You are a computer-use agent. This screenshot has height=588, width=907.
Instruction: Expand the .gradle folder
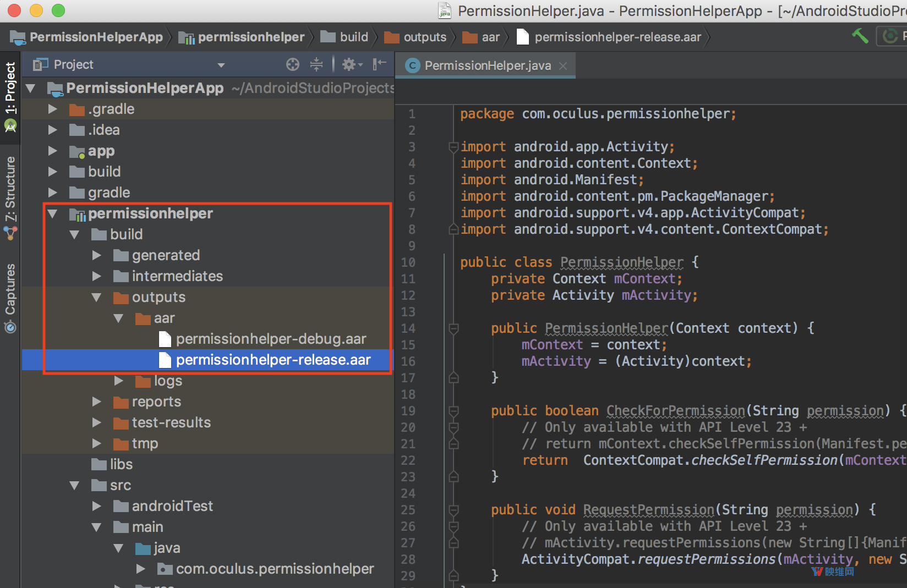53,109
